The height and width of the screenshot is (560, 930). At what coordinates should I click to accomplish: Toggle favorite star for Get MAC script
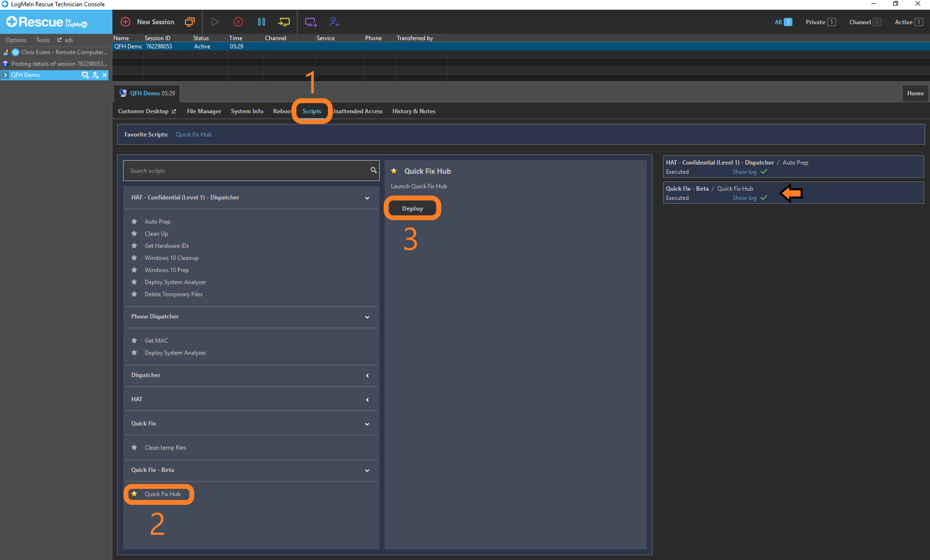134,341
